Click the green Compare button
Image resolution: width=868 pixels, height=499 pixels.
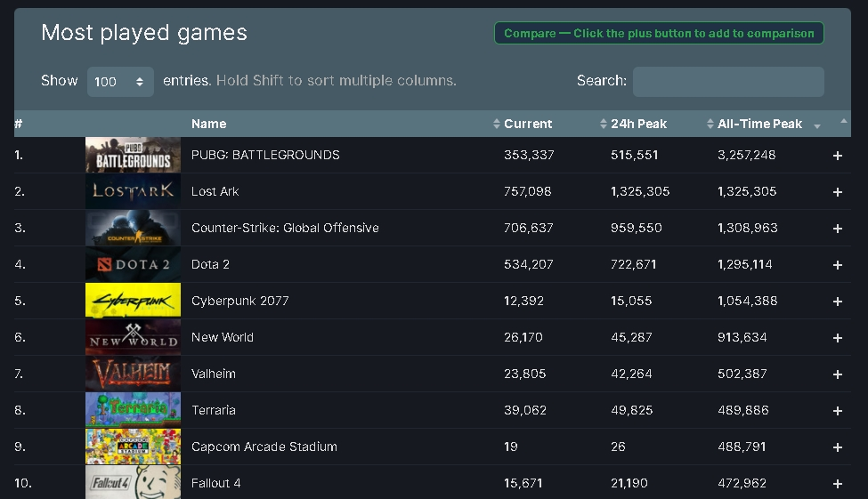coord(659,34)
